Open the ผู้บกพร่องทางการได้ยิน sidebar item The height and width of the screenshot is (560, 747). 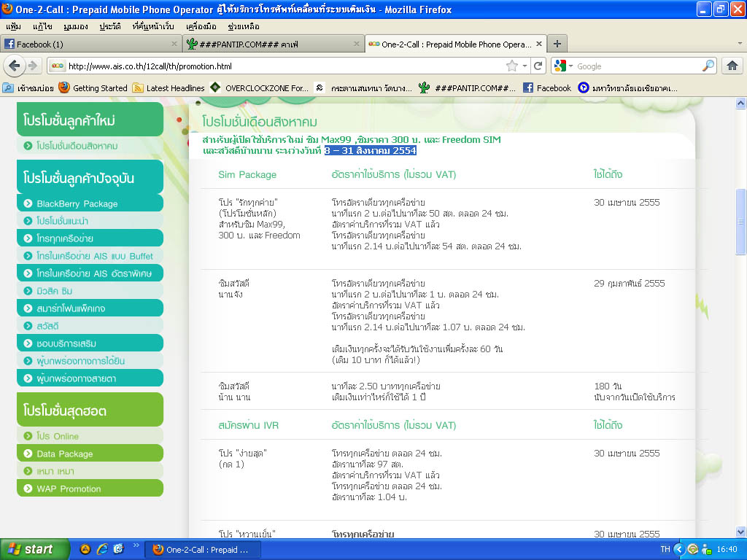click(90, 361)
